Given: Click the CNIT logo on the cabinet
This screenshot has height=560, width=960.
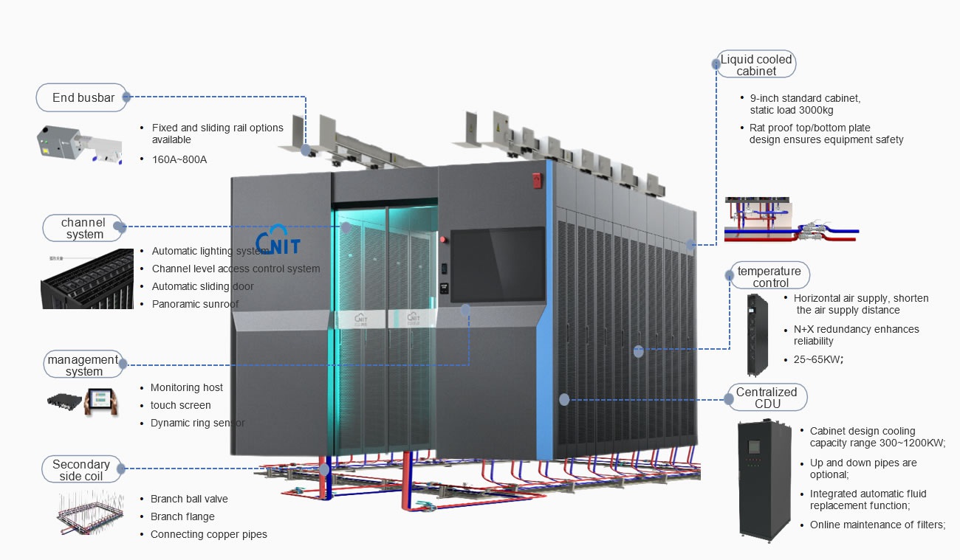Looking at the screenshot, I should [x=278, y=240].
